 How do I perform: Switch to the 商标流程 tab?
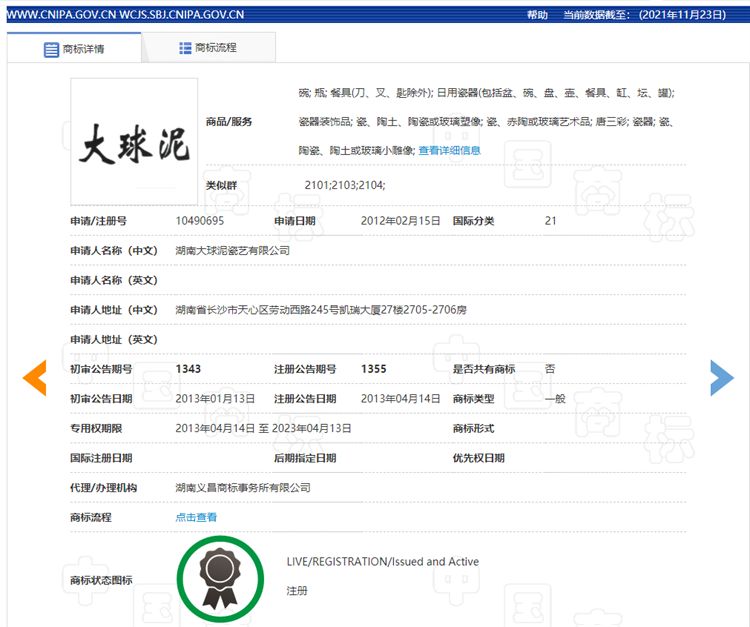pyautogui.click(x=207, y=48)
